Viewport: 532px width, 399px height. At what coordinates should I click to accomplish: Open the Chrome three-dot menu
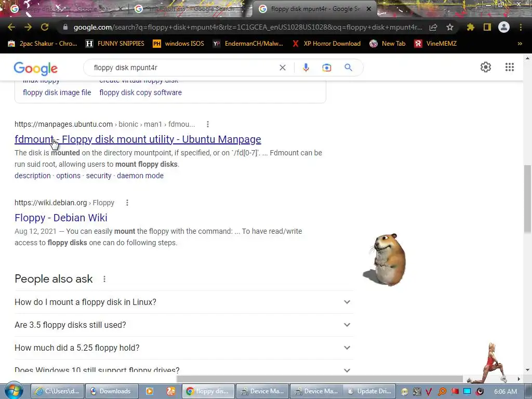coord(521,27)
